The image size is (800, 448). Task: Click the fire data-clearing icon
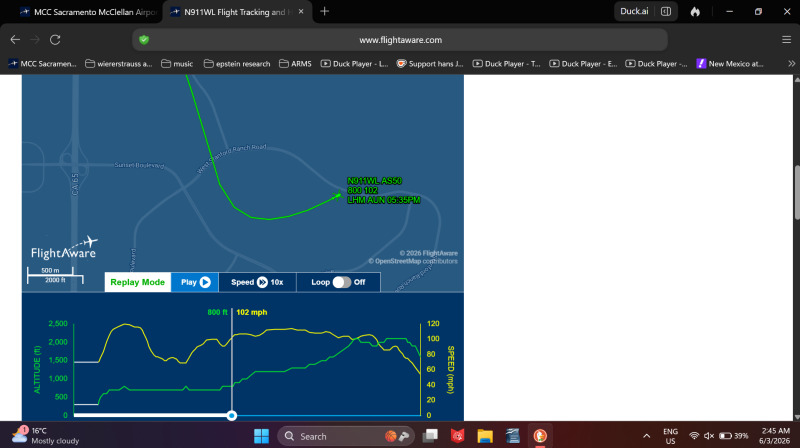click(695, 11)
